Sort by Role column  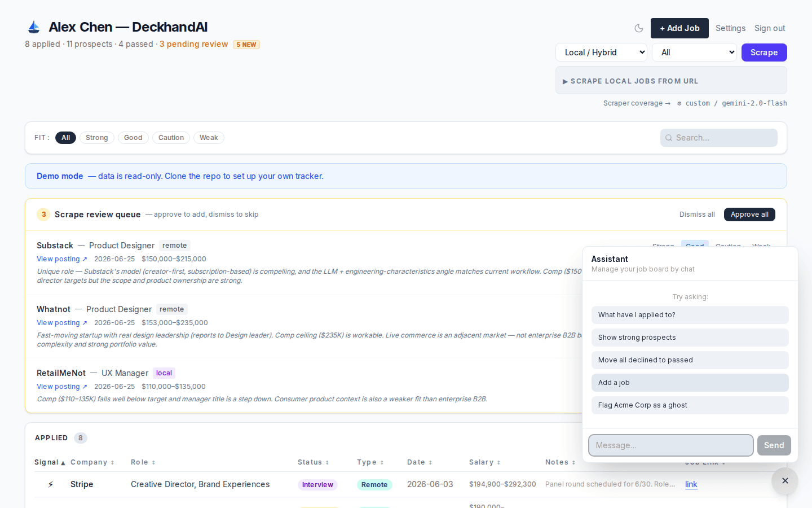point(143,462)
